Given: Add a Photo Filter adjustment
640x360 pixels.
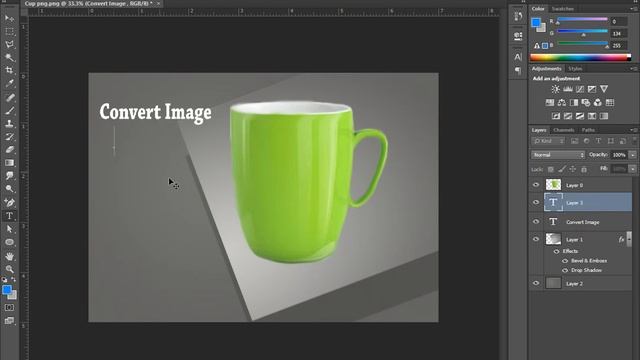Looking at the screenshot, I should 586,102.
